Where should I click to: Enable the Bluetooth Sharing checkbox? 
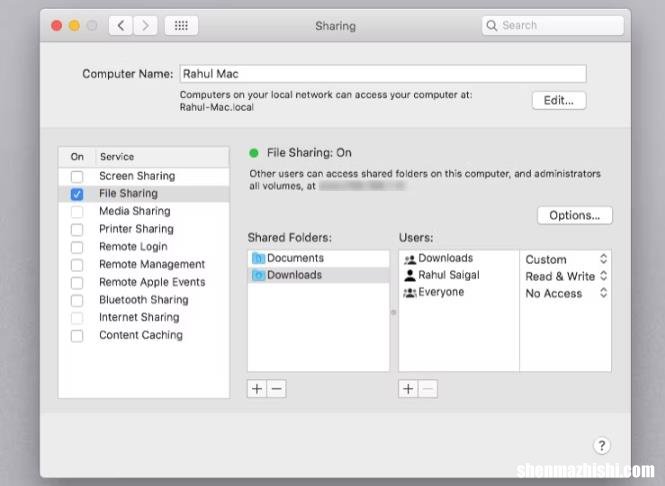pyautogui.click(x=77, y=301)
